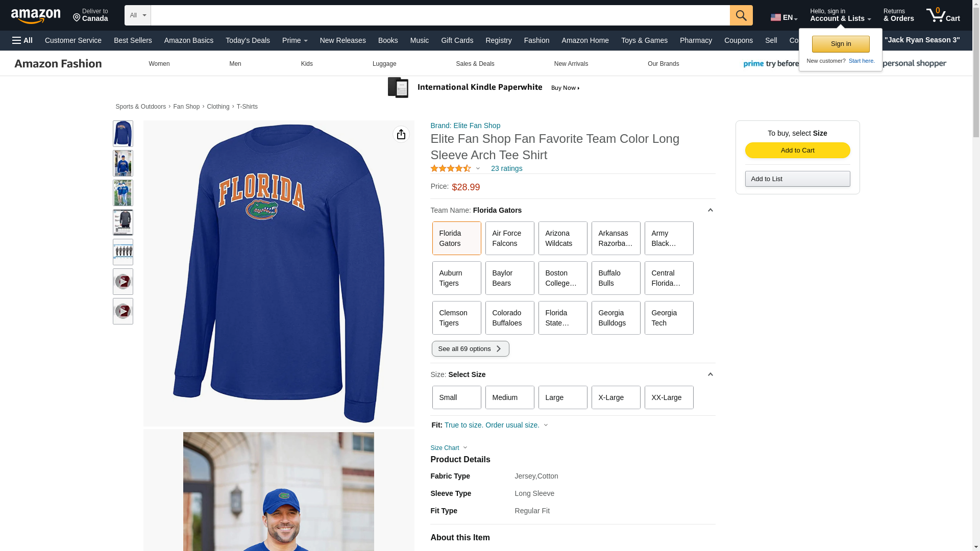The width and height of the screenshot is (980, 551).
Task: Open the shopping cart icon
Action: click(942, 15)
